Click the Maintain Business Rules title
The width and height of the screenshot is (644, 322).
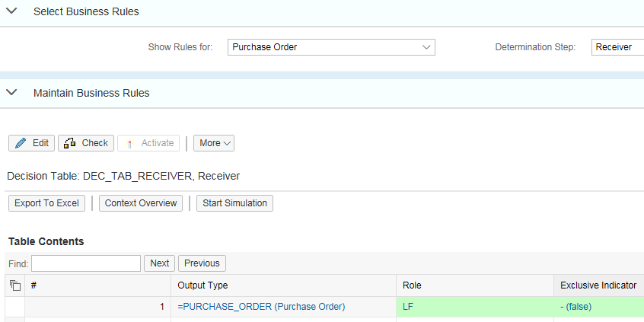point(91,93)
